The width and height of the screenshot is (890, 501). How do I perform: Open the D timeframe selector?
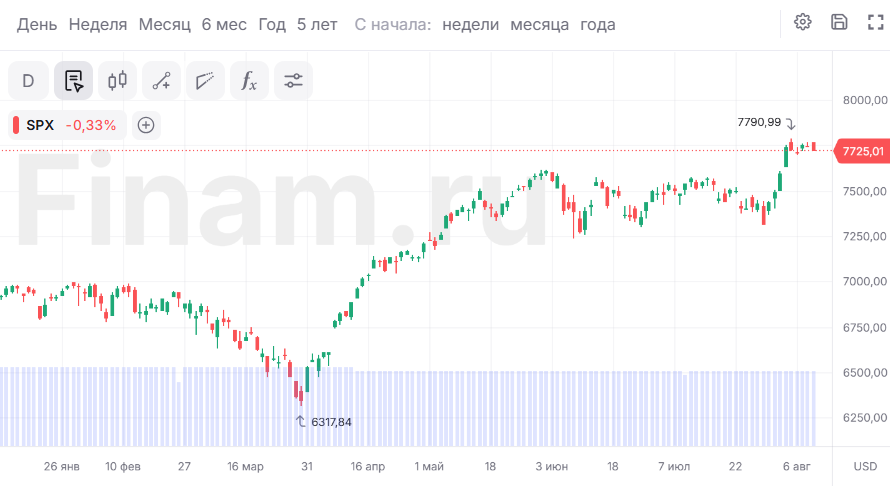pos(28,81)
